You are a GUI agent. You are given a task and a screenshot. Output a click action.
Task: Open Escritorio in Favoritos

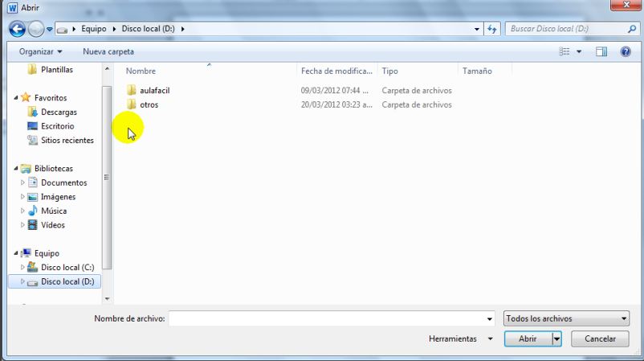[58, 126]
